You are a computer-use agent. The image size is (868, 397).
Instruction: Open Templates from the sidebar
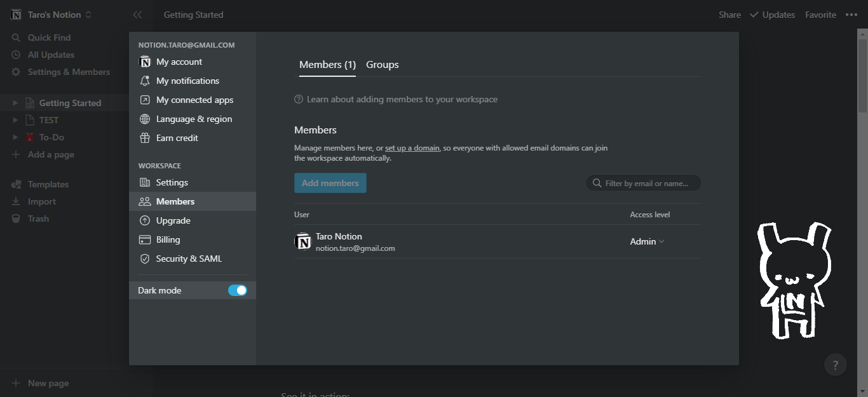[76, 184]
